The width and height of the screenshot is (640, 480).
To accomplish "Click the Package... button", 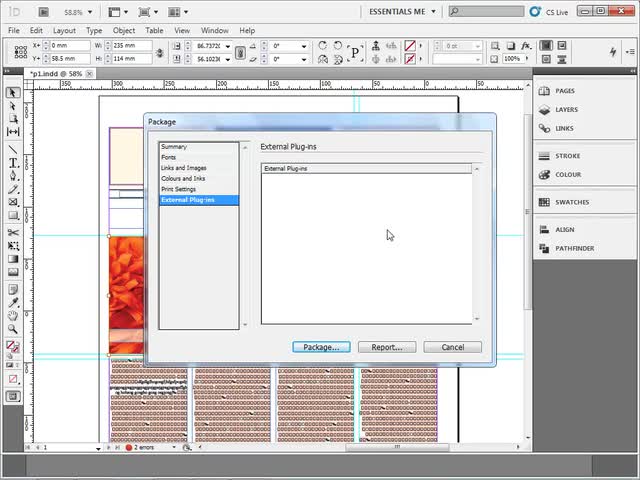I will tap(321, 347).
